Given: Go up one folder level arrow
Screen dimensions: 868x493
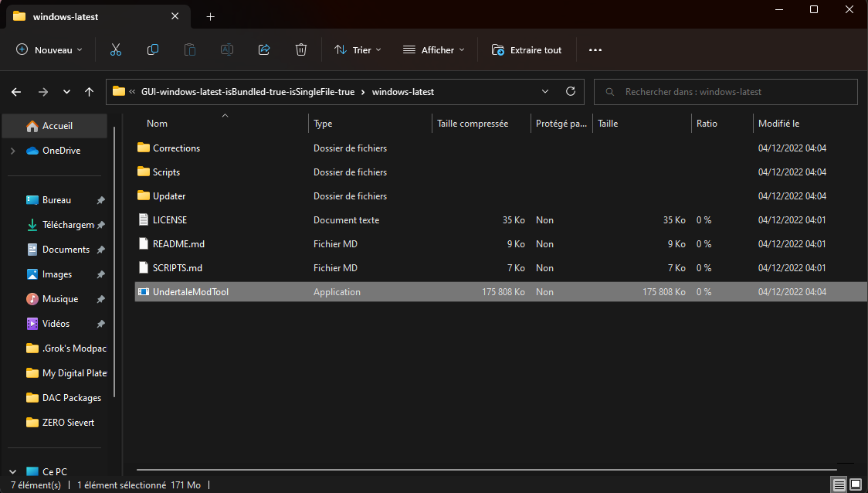Looking at the screenshot, I should (89, 92).
